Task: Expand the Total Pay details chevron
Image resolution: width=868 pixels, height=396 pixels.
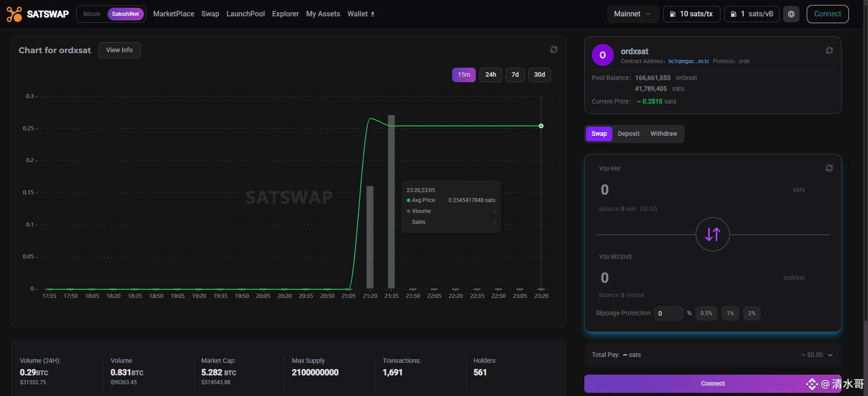Action: (x=830, y=355)
